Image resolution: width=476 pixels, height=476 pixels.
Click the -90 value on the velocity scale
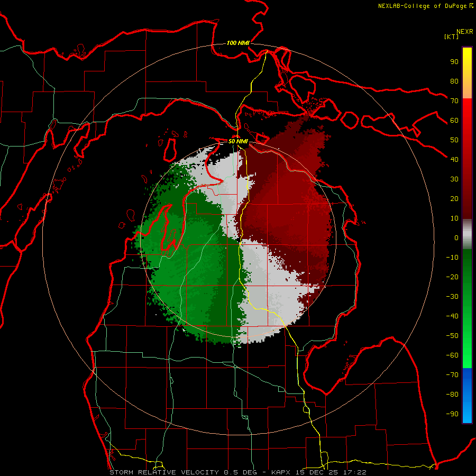point(452,414)
